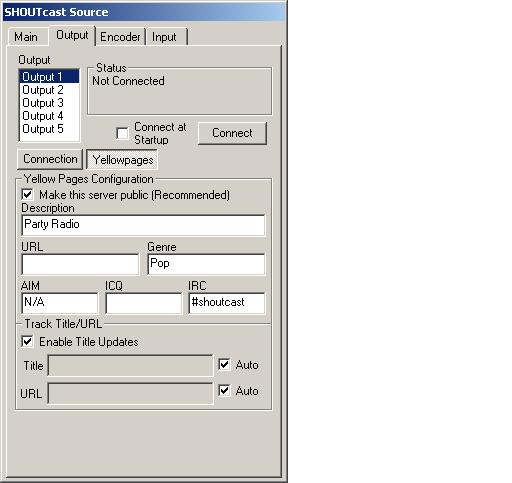Select Output 5 in the list
Screen dimensions: 512x483
(49, 129)
